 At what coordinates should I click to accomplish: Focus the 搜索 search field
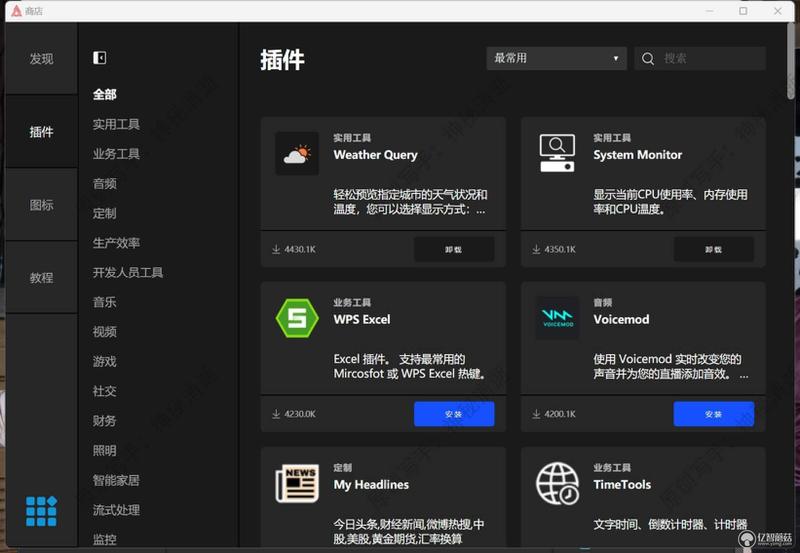coord(700,58)
